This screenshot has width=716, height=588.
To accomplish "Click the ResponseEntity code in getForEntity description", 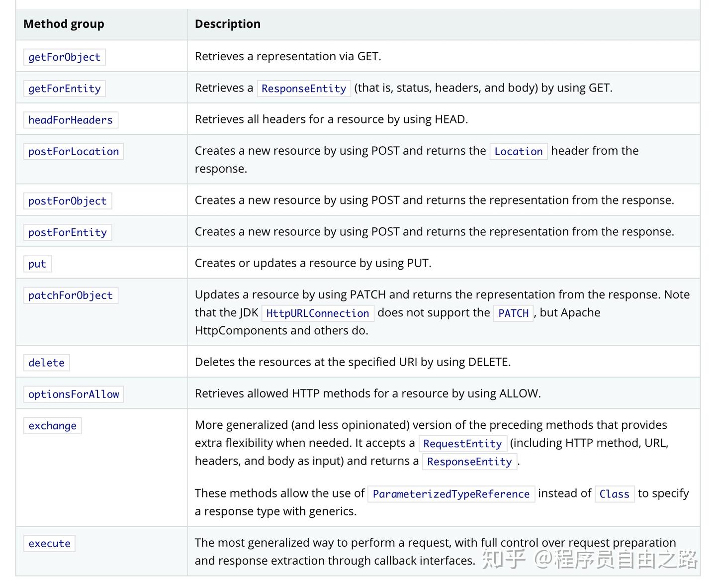I will (303, 89).
